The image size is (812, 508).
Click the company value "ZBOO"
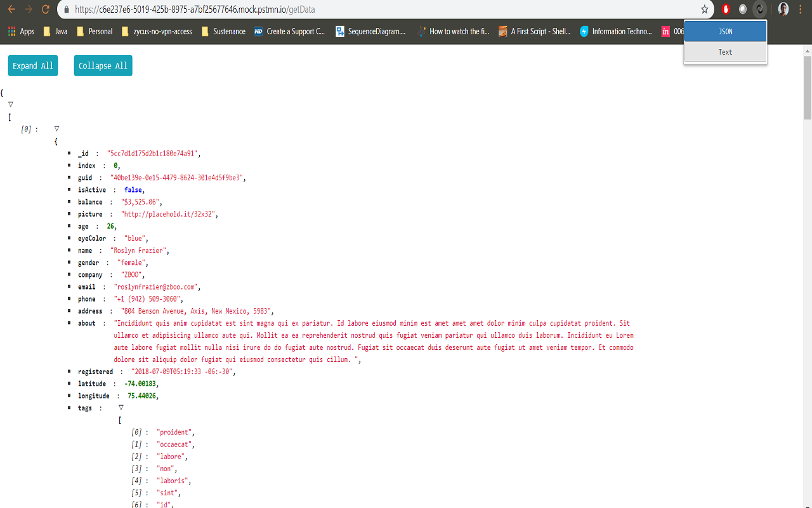pyautogui.click(x=132, y=274)
